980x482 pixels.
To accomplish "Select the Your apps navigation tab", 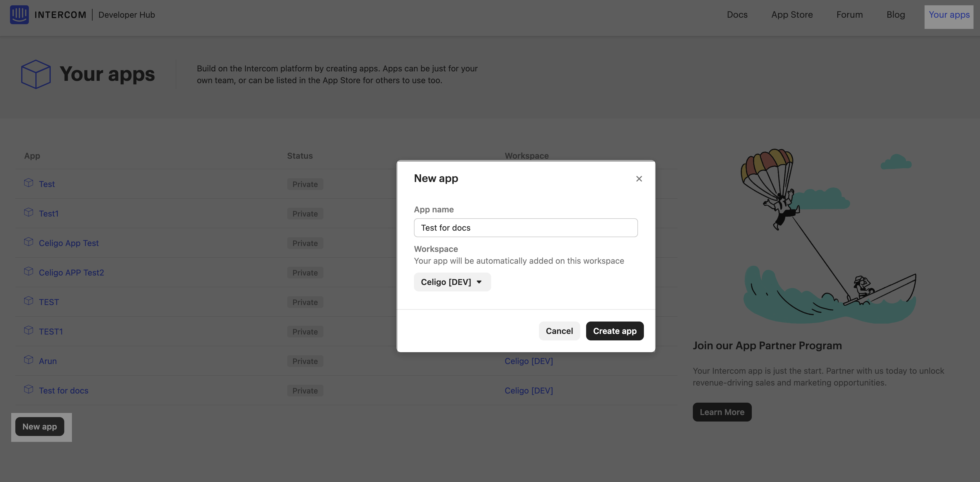I will 949,15.
